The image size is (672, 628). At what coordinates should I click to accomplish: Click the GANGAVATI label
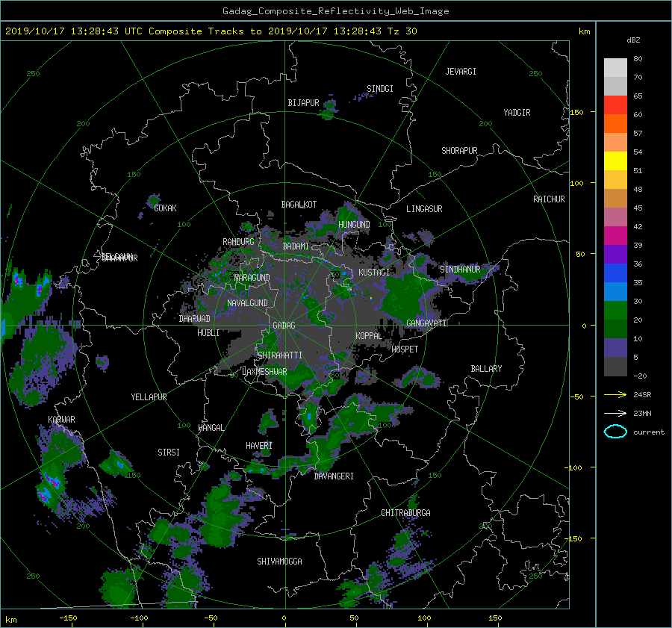pos(426,323)
